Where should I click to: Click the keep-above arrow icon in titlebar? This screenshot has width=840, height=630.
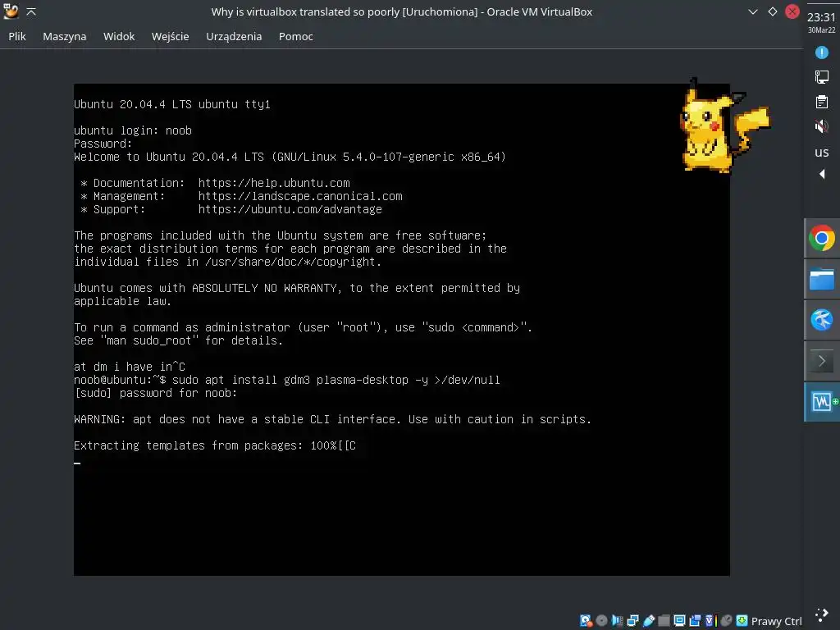[31, 11]
